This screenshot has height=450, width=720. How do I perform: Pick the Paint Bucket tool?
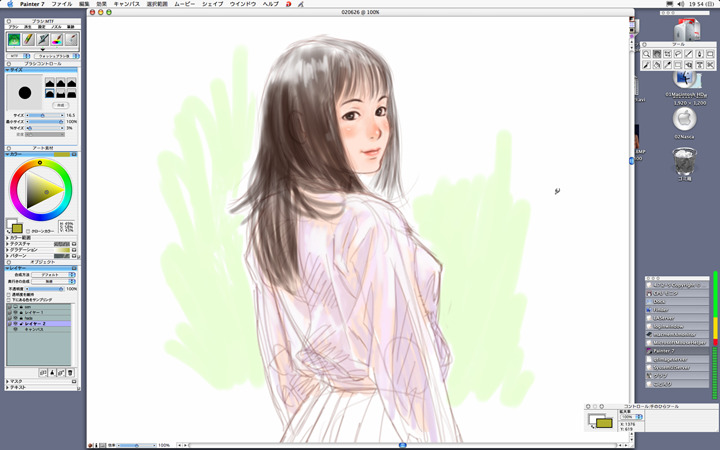coord(657,65)
